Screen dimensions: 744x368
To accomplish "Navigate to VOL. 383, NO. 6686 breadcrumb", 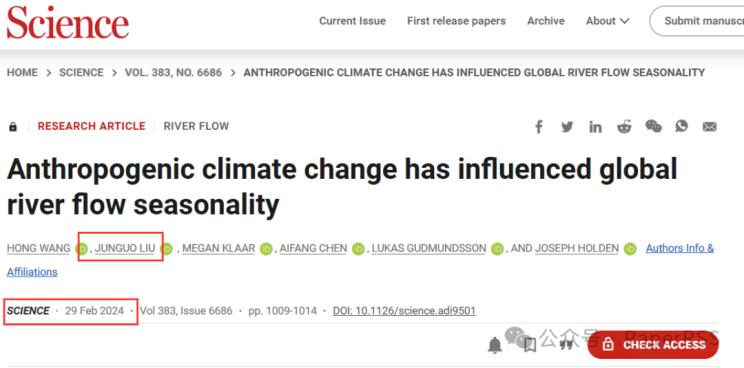I will (x=173, y=73).
